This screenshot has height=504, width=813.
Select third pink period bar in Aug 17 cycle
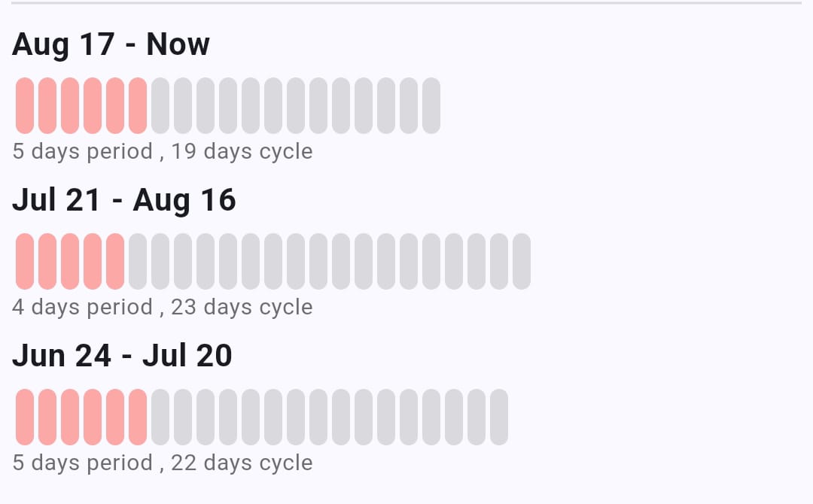(70, 105)
